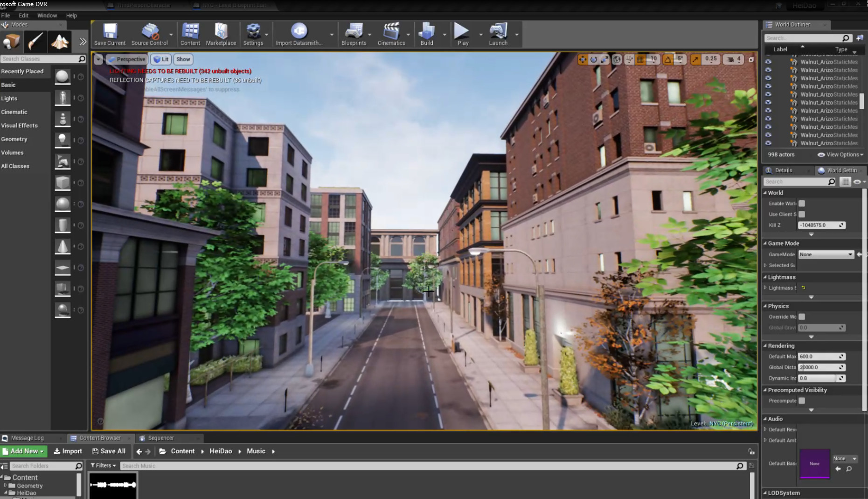
Task: Maximize viewport with the corner icon
Action: [x=751, y=59]
